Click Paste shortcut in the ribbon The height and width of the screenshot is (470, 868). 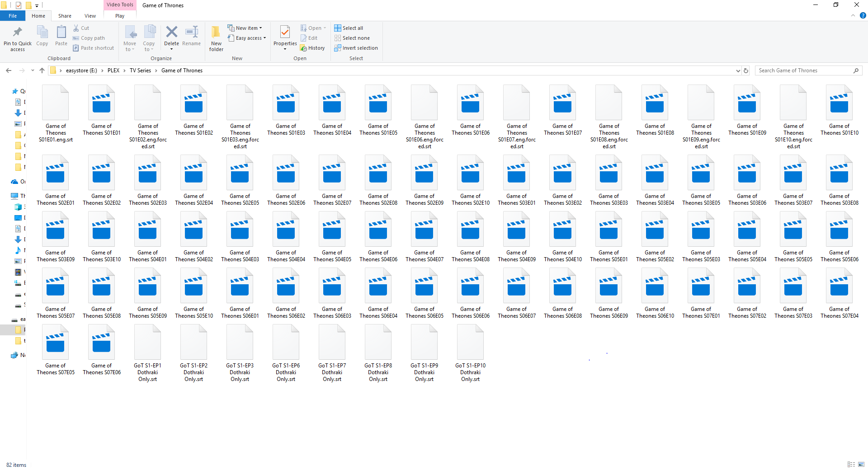coord(94,48)
